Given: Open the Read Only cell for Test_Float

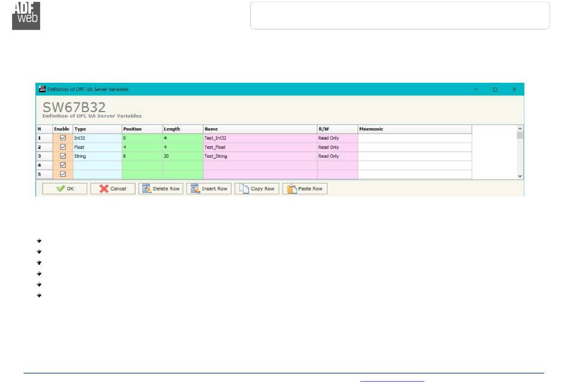Looking at the screenshot, I should (337, 147).
